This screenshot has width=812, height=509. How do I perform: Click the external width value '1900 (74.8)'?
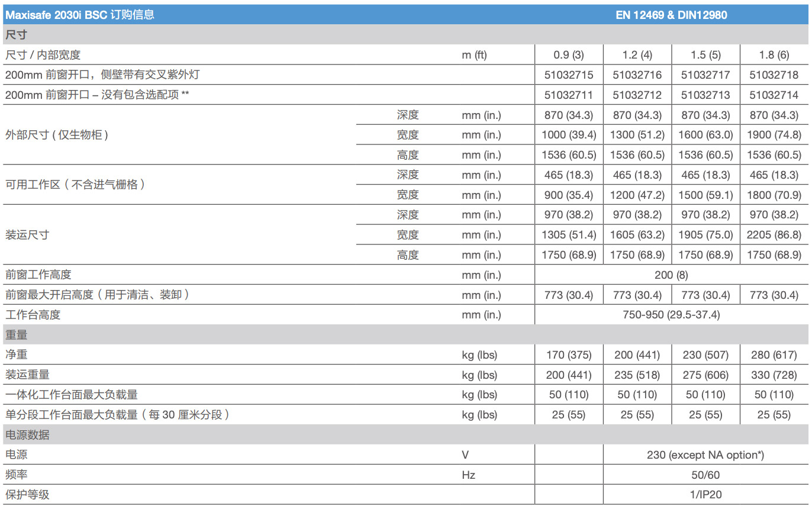tap(774, 135)
